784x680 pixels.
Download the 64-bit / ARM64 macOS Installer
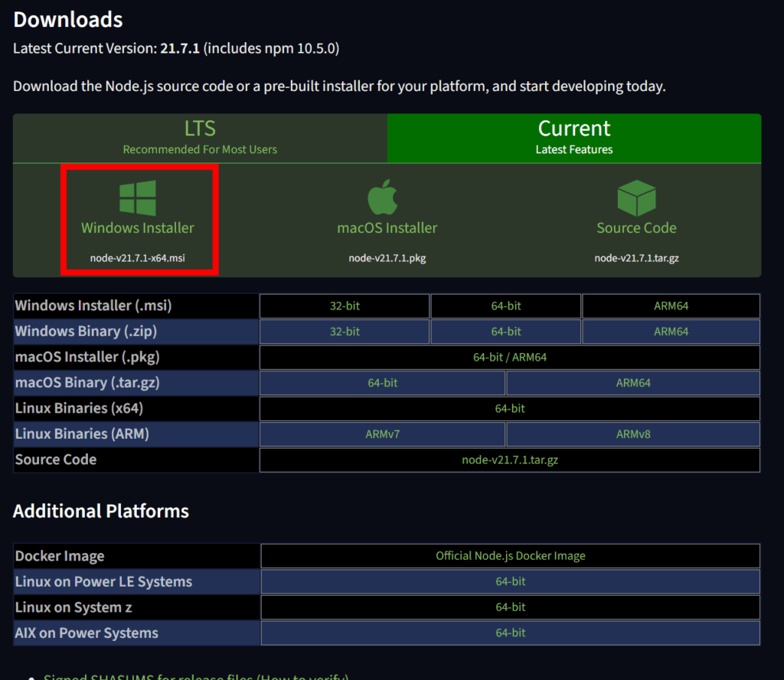click(x=509, y=357)
